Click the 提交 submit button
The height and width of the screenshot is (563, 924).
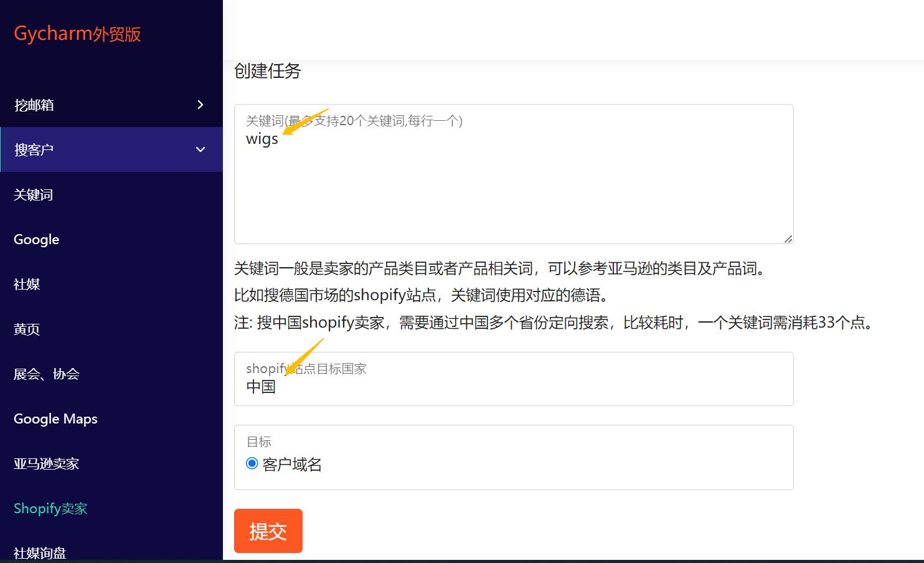268,531
